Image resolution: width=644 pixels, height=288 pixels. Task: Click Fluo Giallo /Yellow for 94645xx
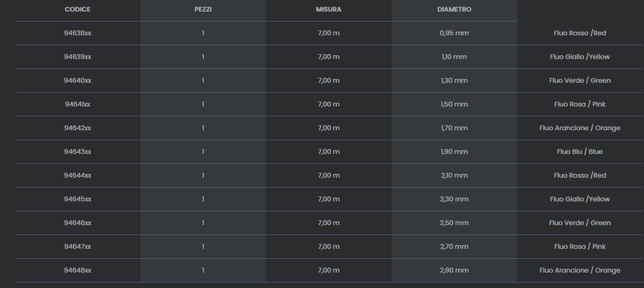580,199
